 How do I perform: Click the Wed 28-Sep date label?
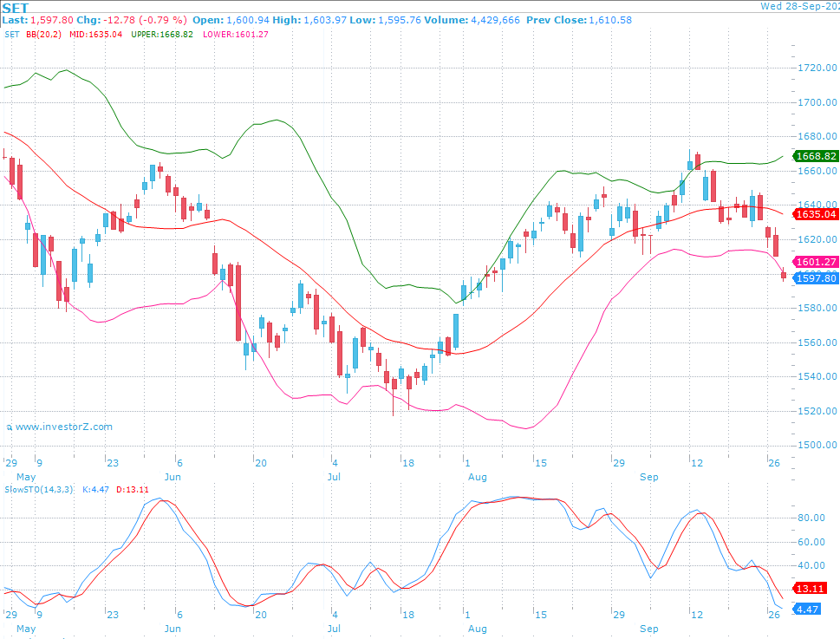800,6
